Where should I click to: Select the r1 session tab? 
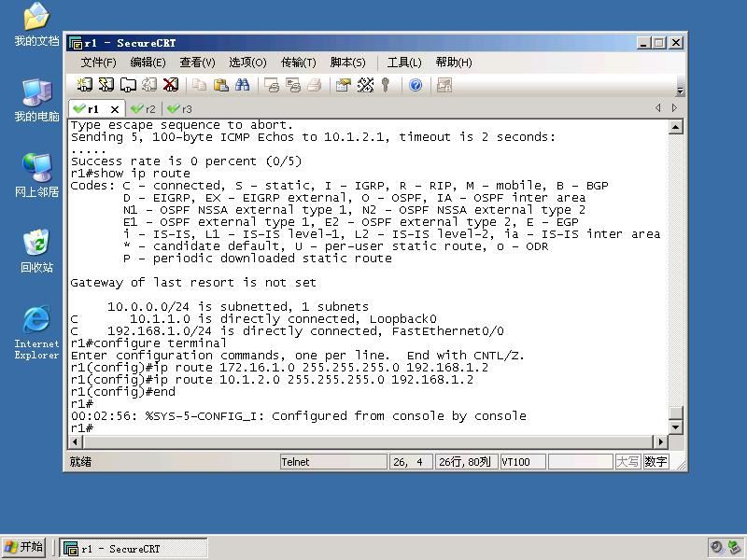click(92, 109)
